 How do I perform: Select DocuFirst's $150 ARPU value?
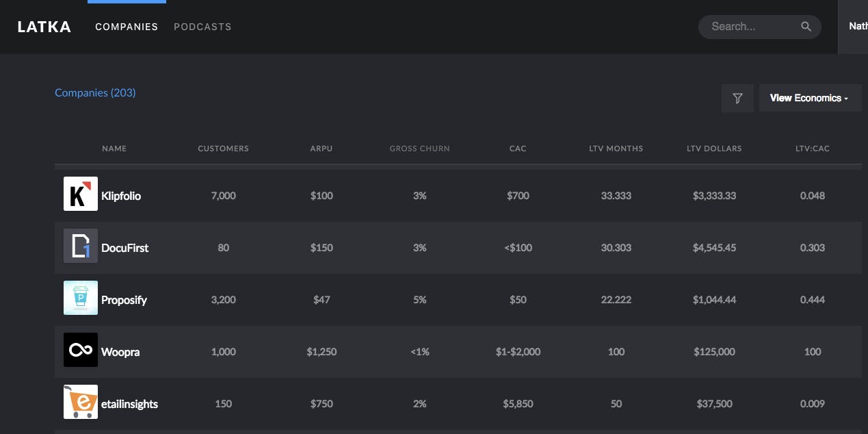tap(321, 248)
